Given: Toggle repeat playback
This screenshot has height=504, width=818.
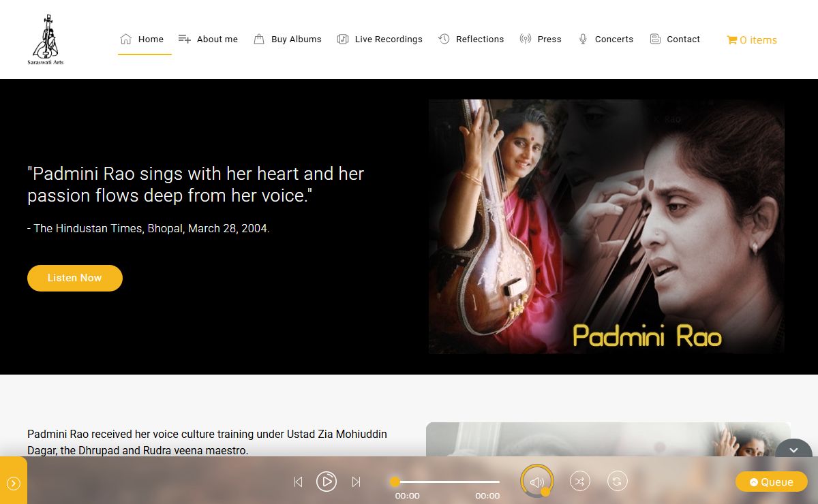Looking at the screenshot, I should click(617, 482).
